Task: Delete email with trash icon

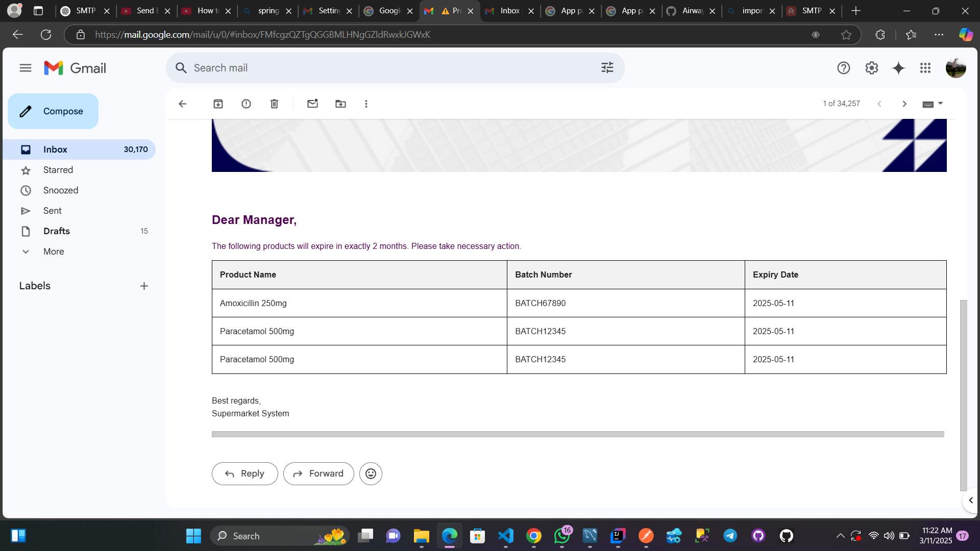Action: pyautogui.click(x=274, y=104)
